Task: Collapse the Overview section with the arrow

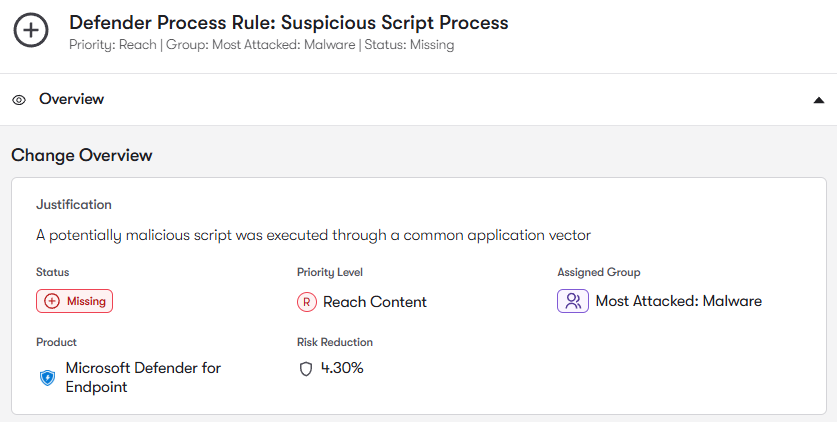Action: coord(819,100)
